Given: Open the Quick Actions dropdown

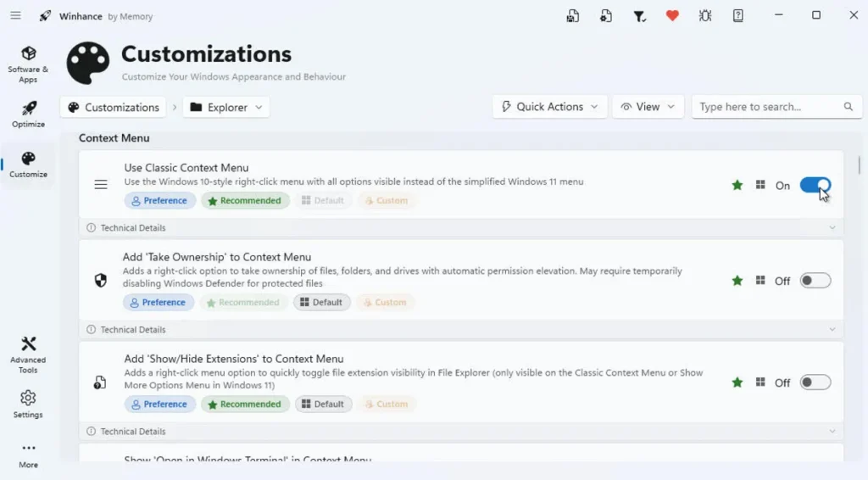Looking at the screenshot, I should click(x=549, y=107).
